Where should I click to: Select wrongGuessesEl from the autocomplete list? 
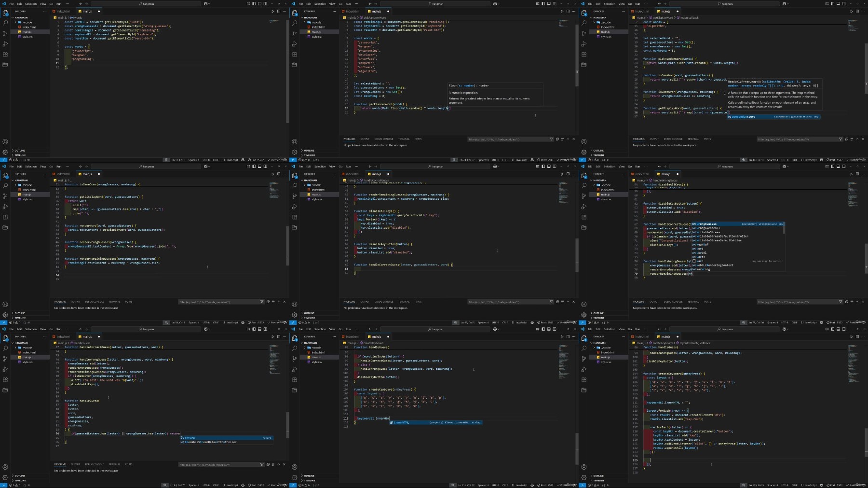click(x=708, y=228)
